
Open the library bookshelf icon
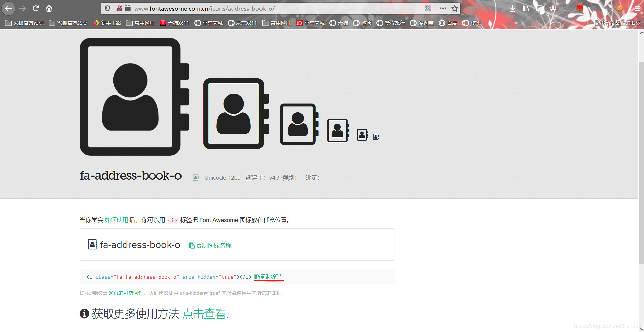pyautogui.click(x=526, y=8)
